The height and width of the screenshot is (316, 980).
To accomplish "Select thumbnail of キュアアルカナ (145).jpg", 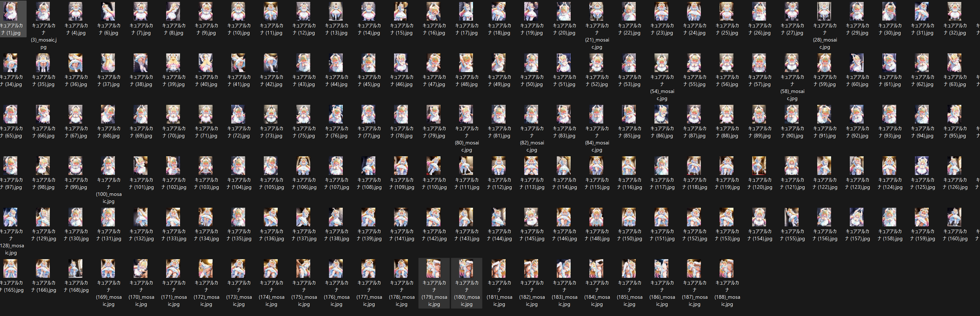I will point(531,217).
